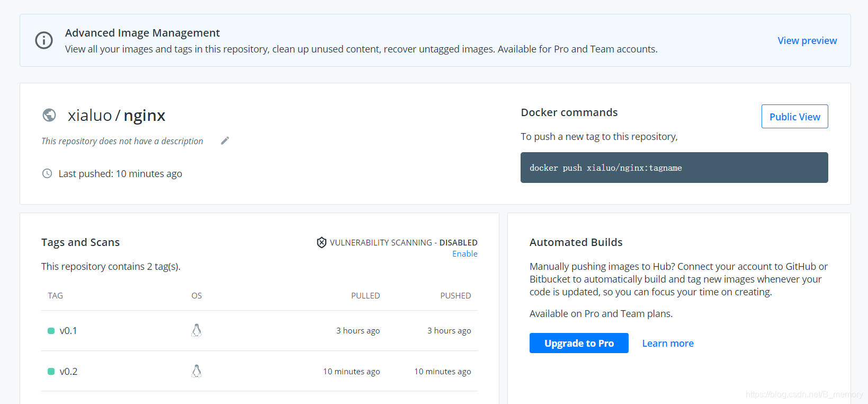The image size is (868, 404).
Task: Click the docker push xialuo/nginx:tagname command box
Action: 674,168
